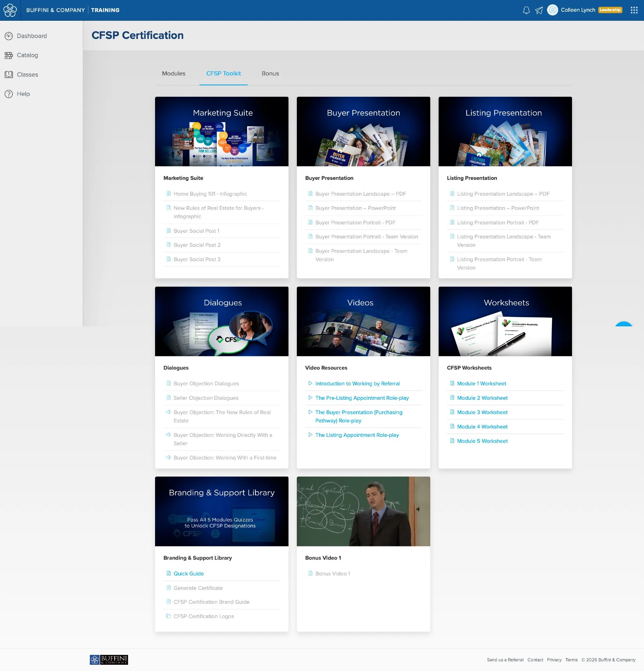Select the CFSP Toolkit tab
The image size is (644, 671).
point(223,74)
